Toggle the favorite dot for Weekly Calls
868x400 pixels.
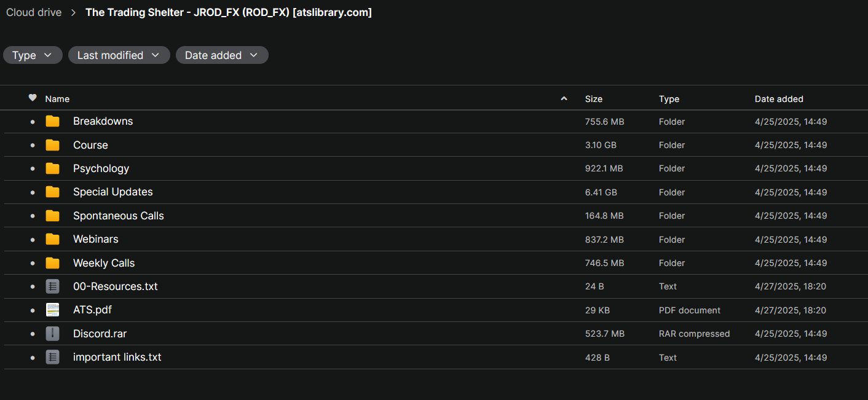(x=33, y=264)
